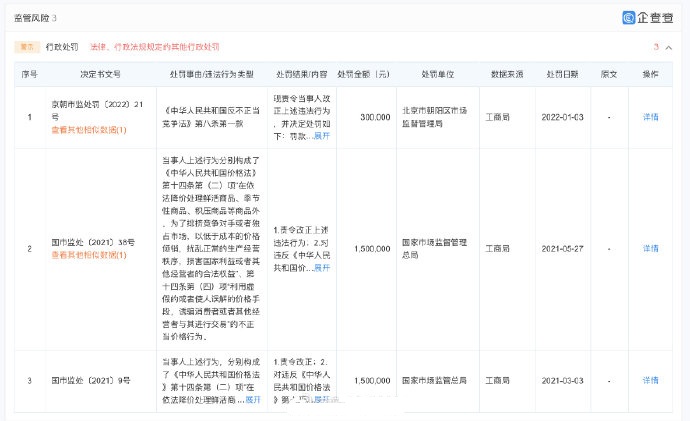Click the orange 警示 warning tag
This screenshot has width=690, height=421.
pyautogui.click(x=27, y=47)
